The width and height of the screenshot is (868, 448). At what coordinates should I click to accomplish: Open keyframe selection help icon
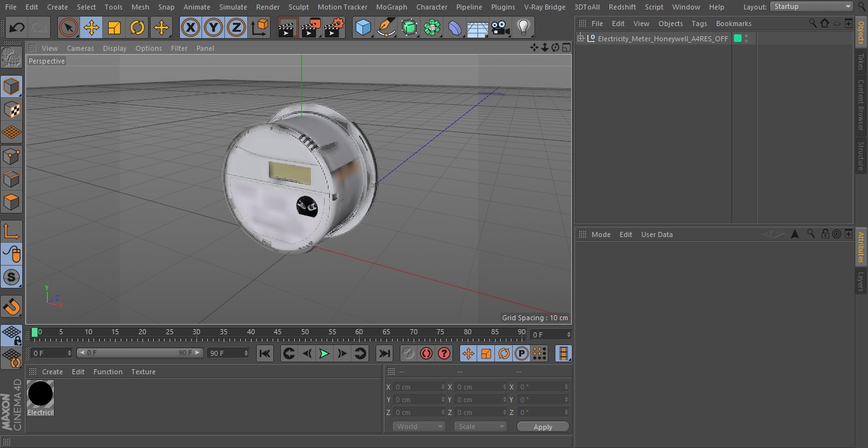(x=444, y=353)
